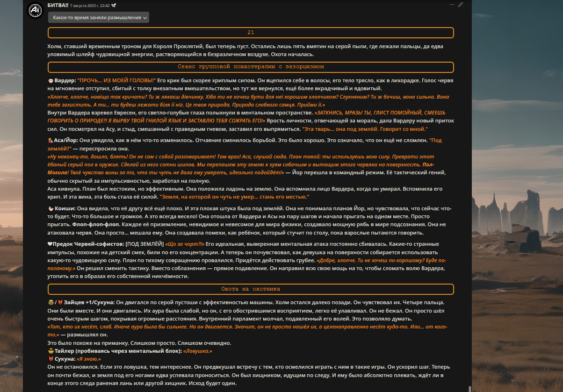Click the character name 'БИТВА!!'

tap(58, 5)
